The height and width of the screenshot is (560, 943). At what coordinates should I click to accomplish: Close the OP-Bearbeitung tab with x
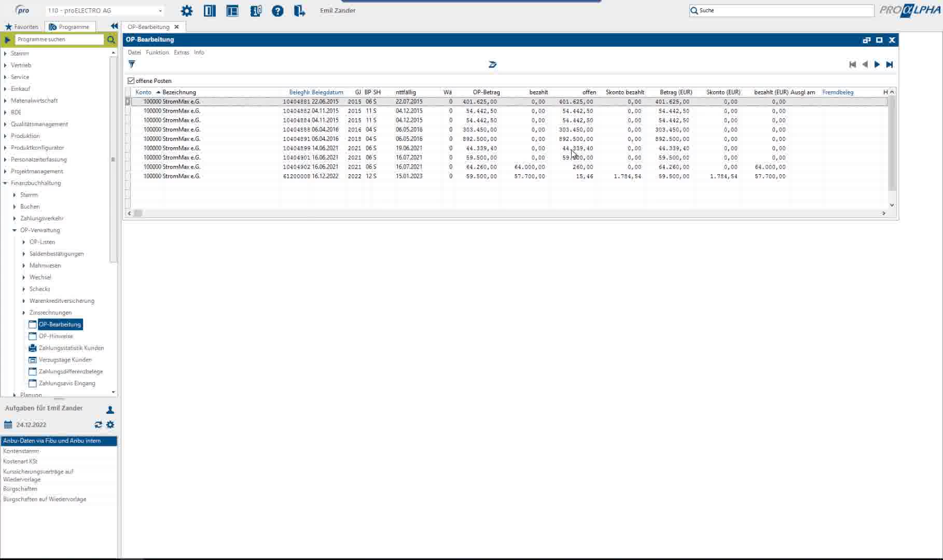[176, 27]
